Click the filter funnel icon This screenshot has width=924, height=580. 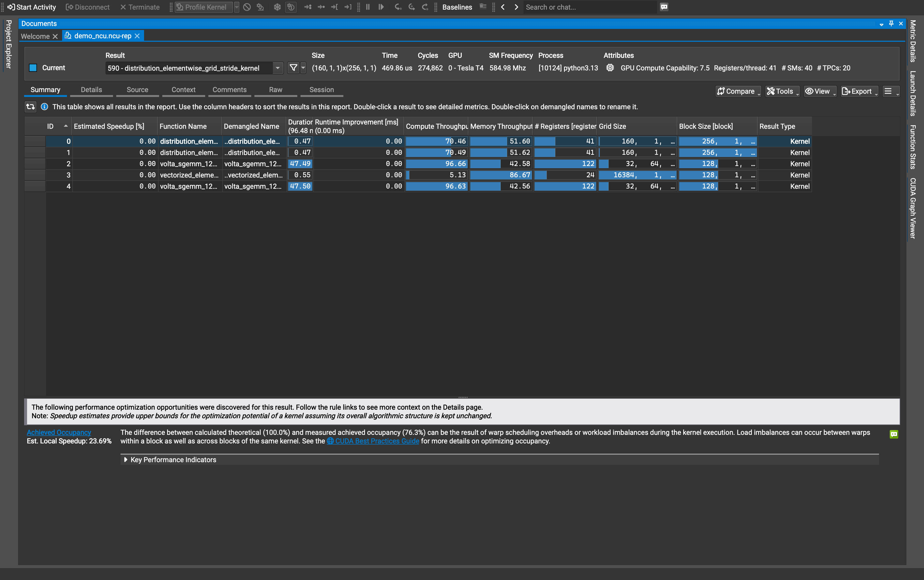click(x=294, y=68)
